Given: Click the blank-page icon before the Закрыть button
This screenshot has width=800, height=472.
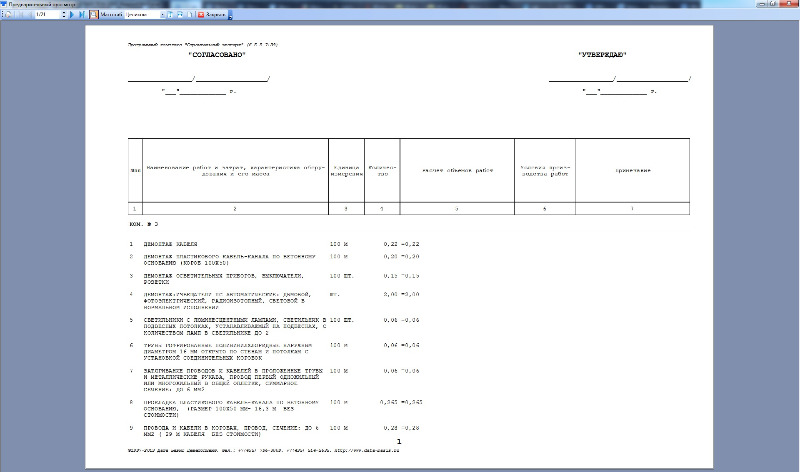Looking at the screenshot, I should click(190, 14).
